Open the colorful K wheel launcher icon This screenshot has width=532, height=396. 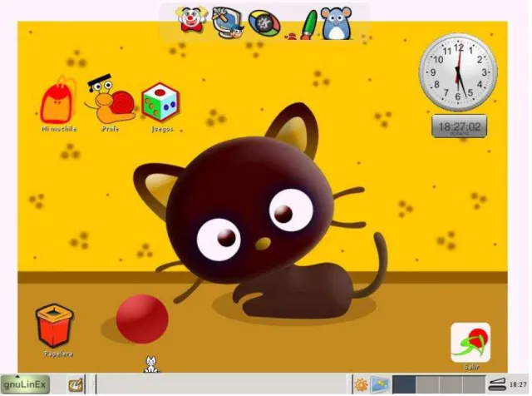[264, 23]
